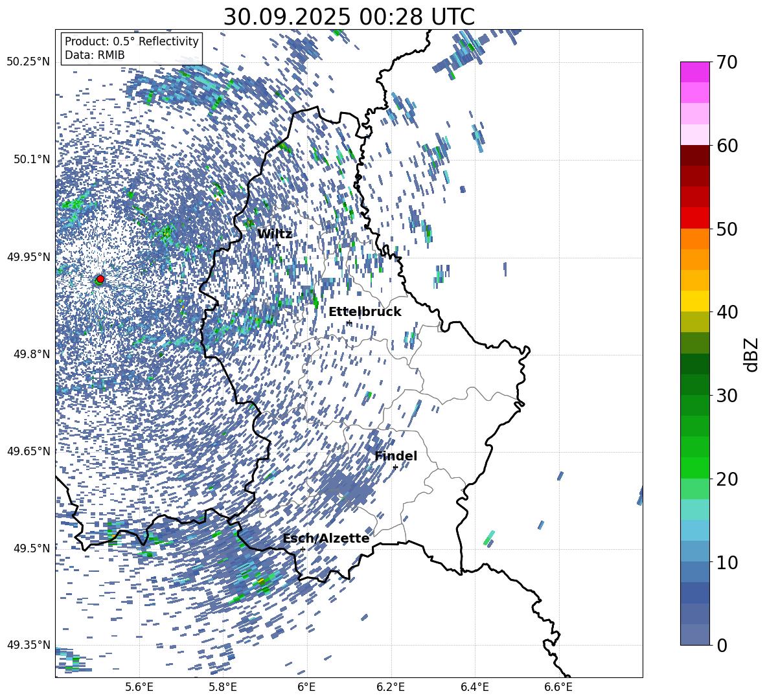The height and width of the screenshot is (700, 767).
Task: Click the 49.95°N latitude label
Action: (29, 256)
